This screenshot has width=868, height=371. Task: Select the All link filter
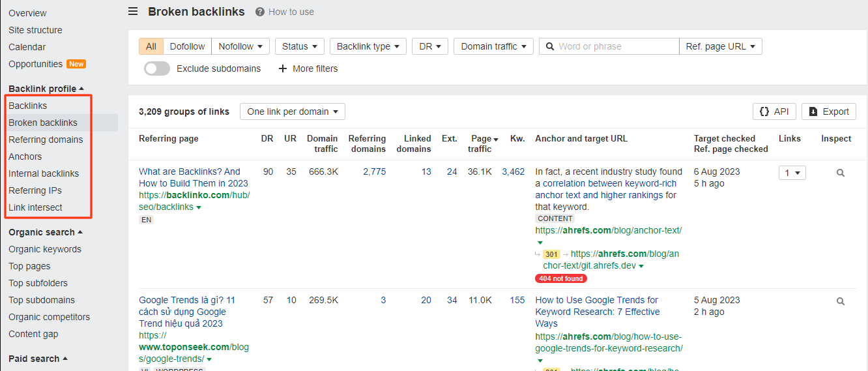151,46
